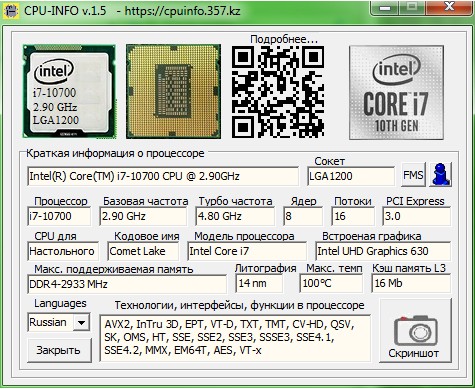Click the 4.80 GHz turbo frequency field

coord(235,216)
